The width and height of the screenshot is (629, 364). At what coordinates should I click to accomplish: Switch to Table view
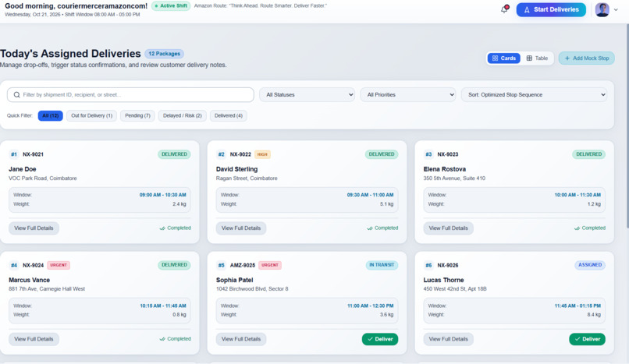(x=537, y=58)
